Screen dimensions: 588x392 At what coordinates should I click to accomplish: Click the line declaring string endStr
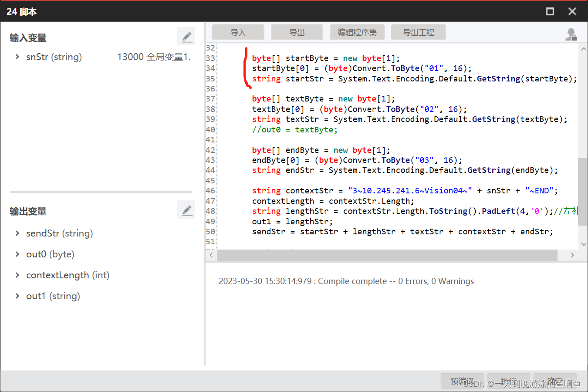405,170
